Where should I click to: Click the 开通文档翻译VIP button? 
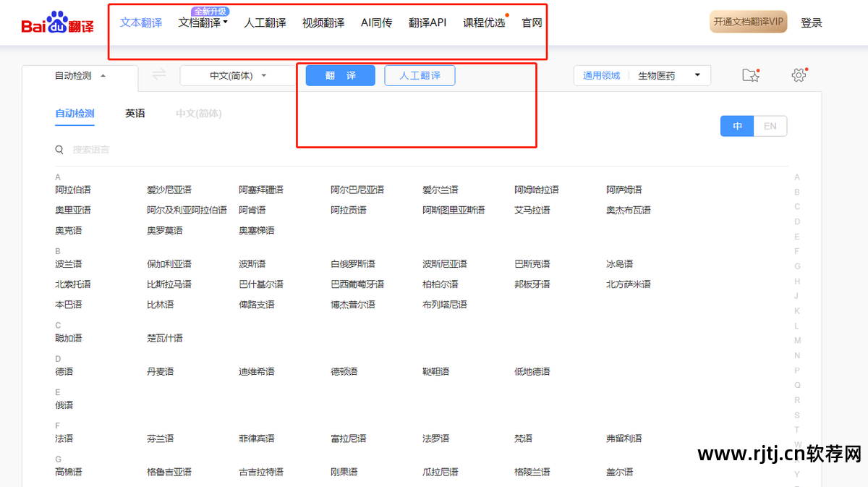pyautogui.click(x=749, y=22)
